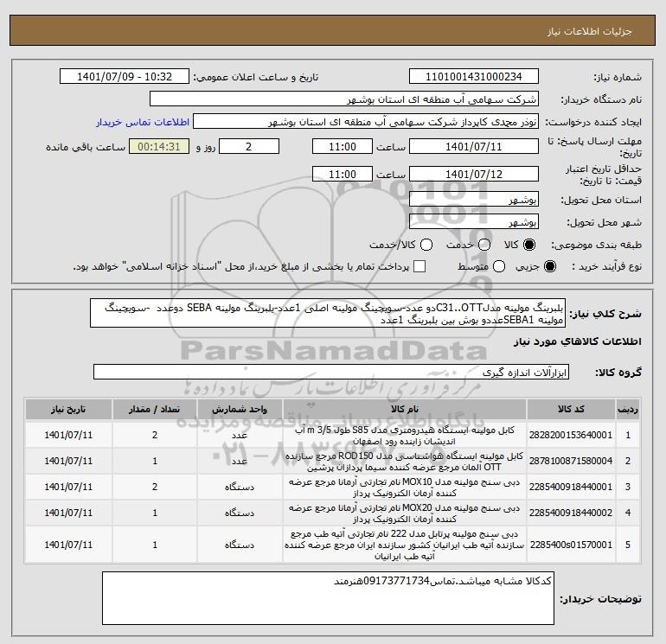Viewport: 666px width, 644px height.
Task: Click the goods group field ابزارآلات اندازه گیری
Action: [x=331, y=373]
